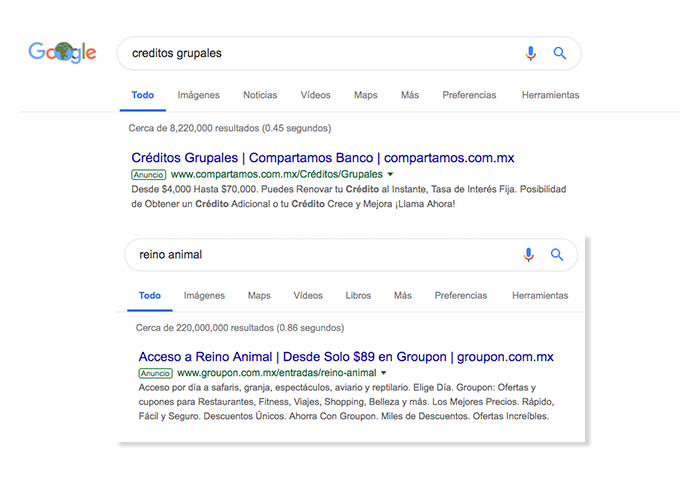Screen dimensions: 700x495
Task: Open Créditos Grupales Compartamos Banco ad link
Action: [323, 158]
